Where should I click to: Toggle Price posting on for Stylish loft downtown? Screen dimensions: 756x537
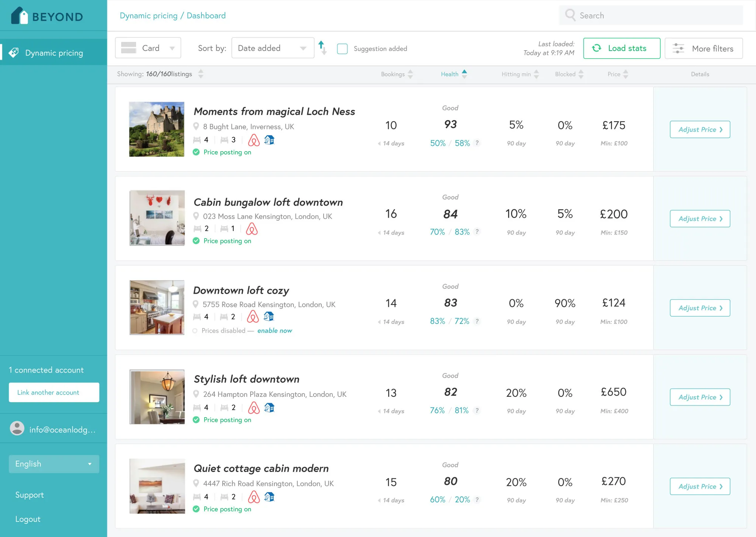click(196, 420)
